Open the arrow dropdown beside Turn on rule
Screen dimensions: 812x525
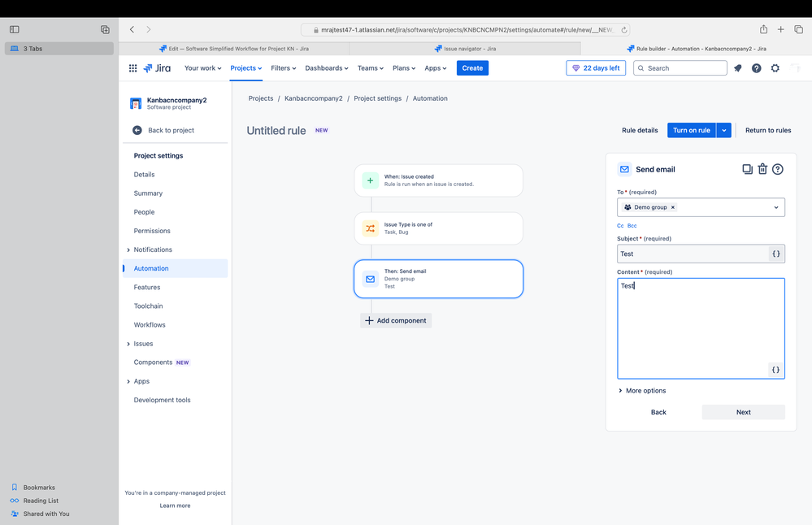724,130
